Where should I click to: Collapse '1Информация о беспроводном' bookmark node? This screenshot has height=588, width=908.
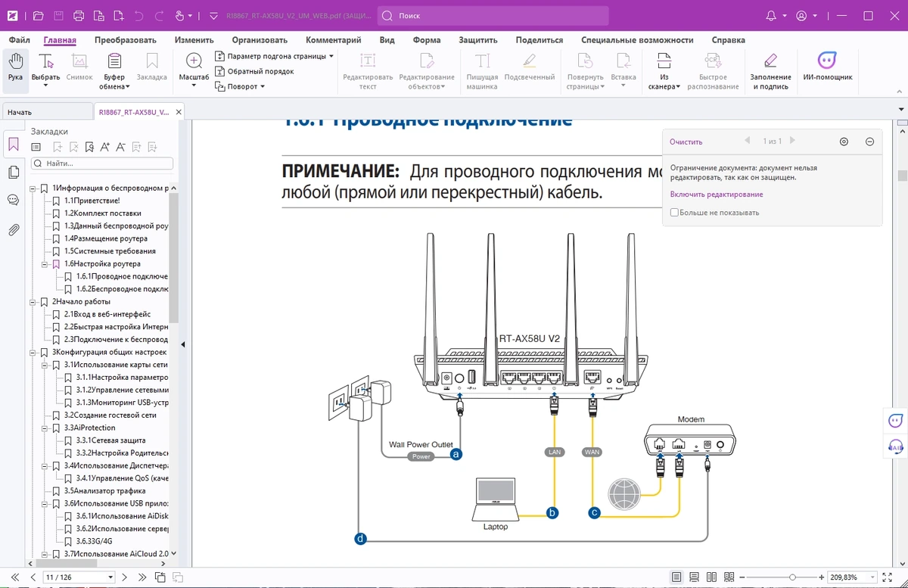(x=33, y=188)
